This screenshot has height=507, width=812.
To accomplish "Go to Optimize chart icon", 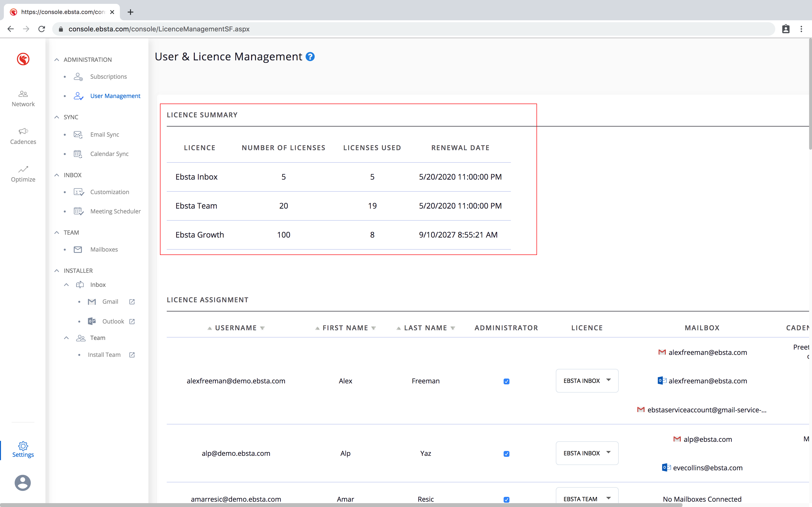I will coord(23,169).
